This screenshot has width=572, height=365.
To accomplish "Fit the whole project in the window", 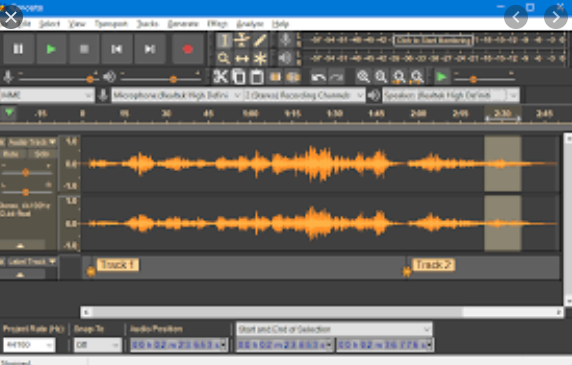I will click(x=417, y=77).
